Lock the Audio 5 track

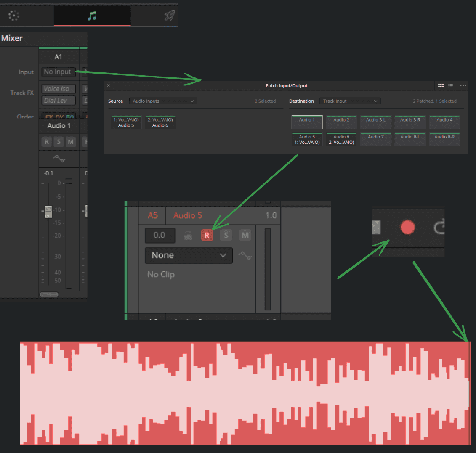coord(188,235)
